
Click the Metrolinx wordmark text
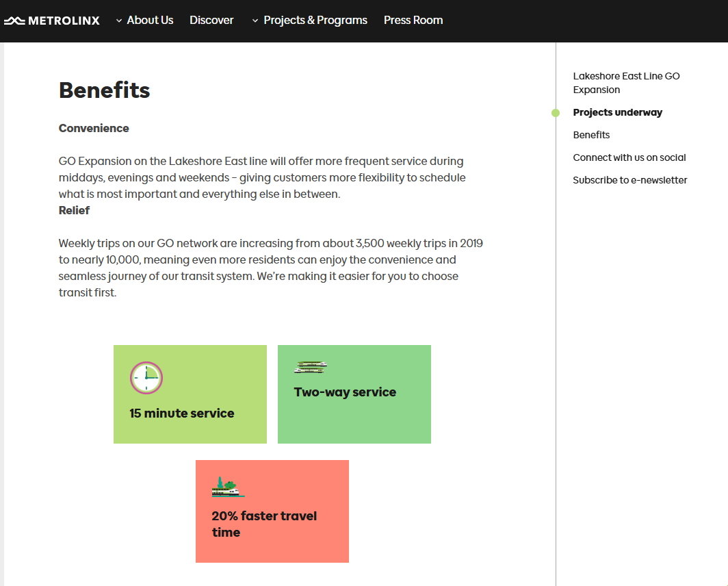point(64,21)
